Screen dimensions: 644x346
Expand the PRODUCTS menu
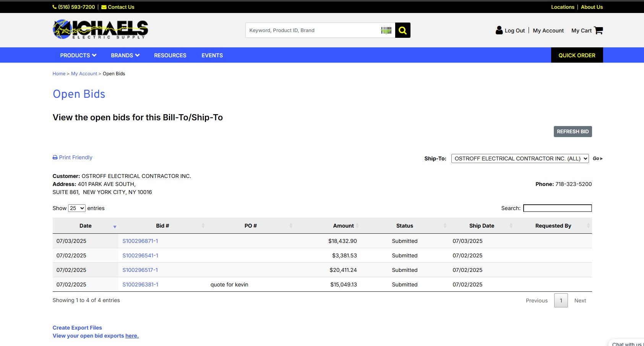pyautogui.click(x=78, y=55)
